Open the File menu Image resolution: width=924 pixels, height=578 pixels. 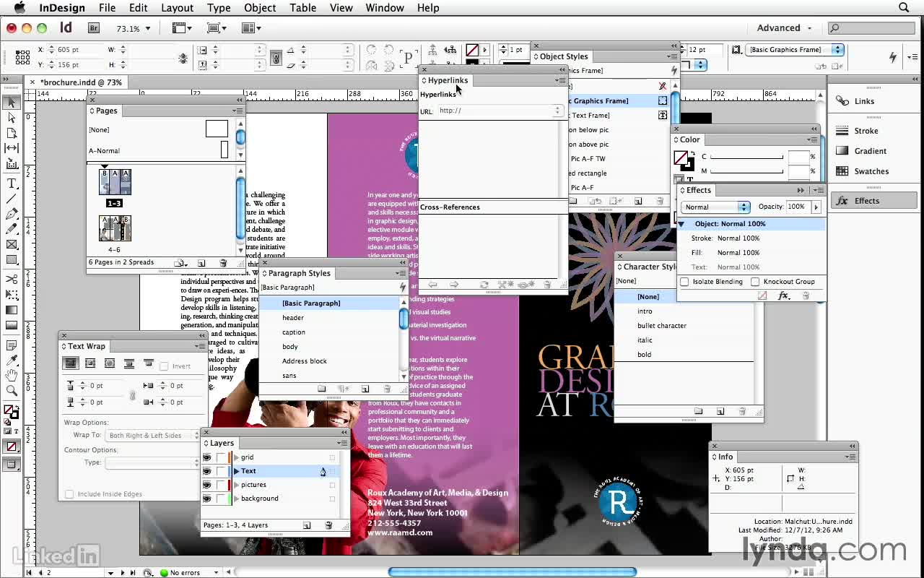(x=107, y=8)
